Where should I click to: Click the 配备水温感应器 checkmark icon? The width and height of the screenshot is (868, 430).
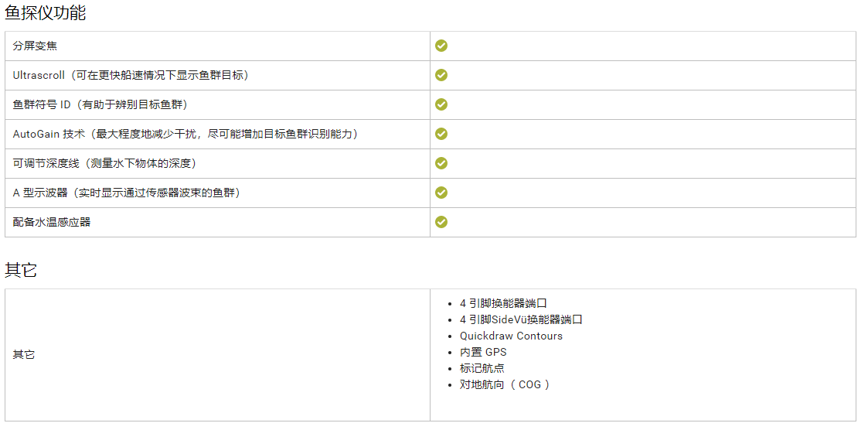coord(441,222)
